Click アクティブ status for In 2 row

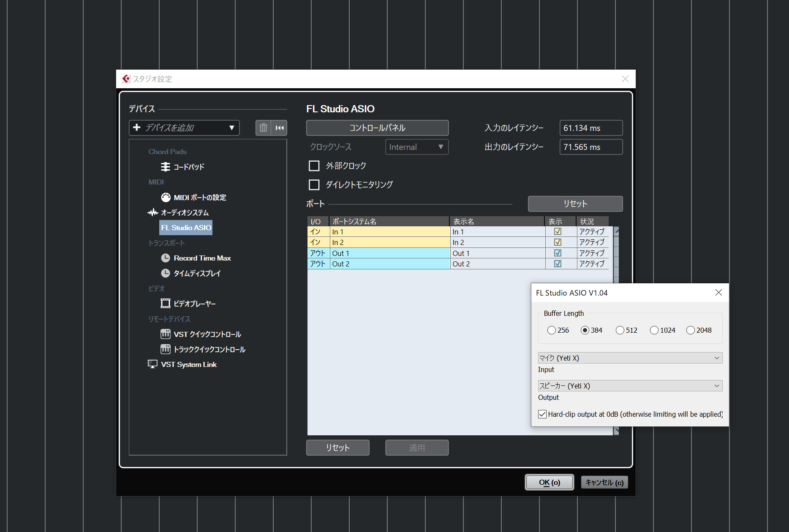click(x=593, y=242)
